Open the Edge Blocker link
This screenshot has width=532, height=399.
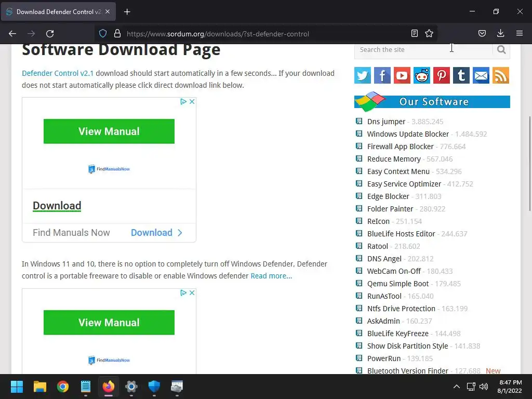388,196
